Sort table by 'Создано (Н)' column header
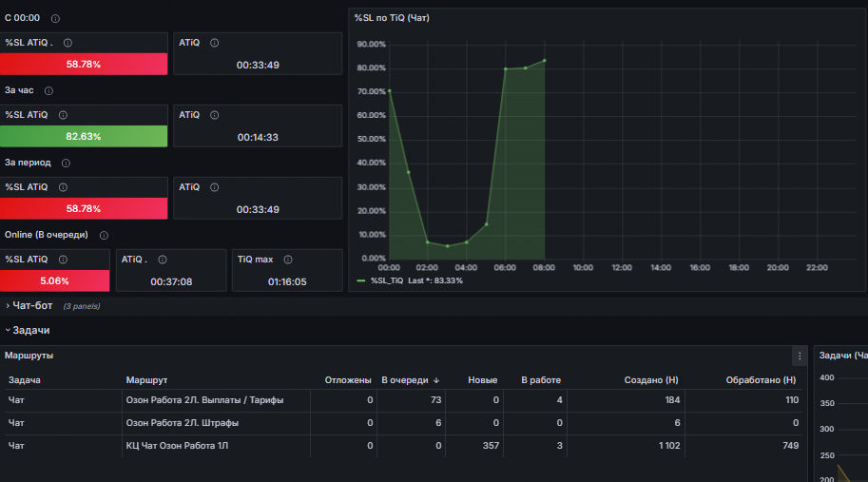Viewport: 868px width, 482px height. point(651,380)
